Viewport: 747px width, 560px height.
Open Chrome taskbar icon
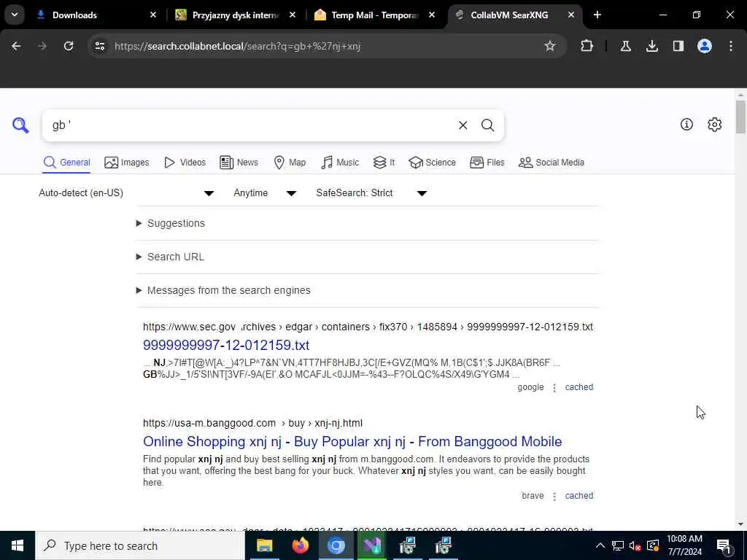336,545
